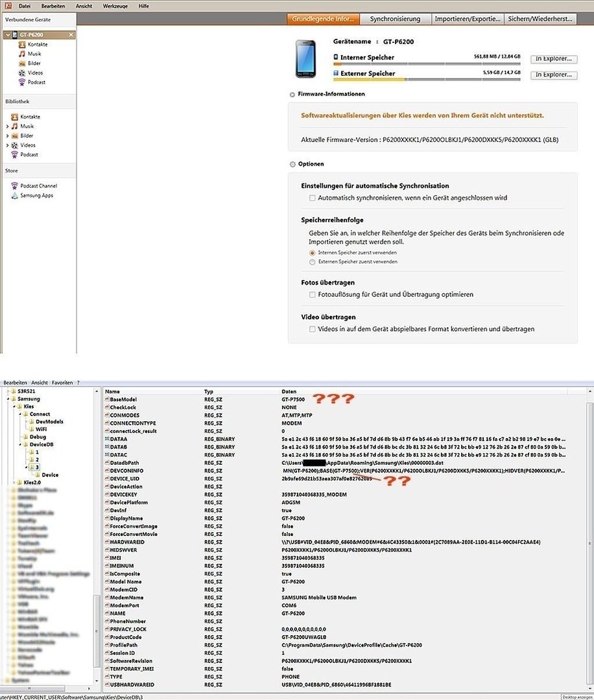Image resolution: width=594 pixels, height=700 pixels.
Task: Click the Externer Speicher storage icon
Action: coord(336,73)
